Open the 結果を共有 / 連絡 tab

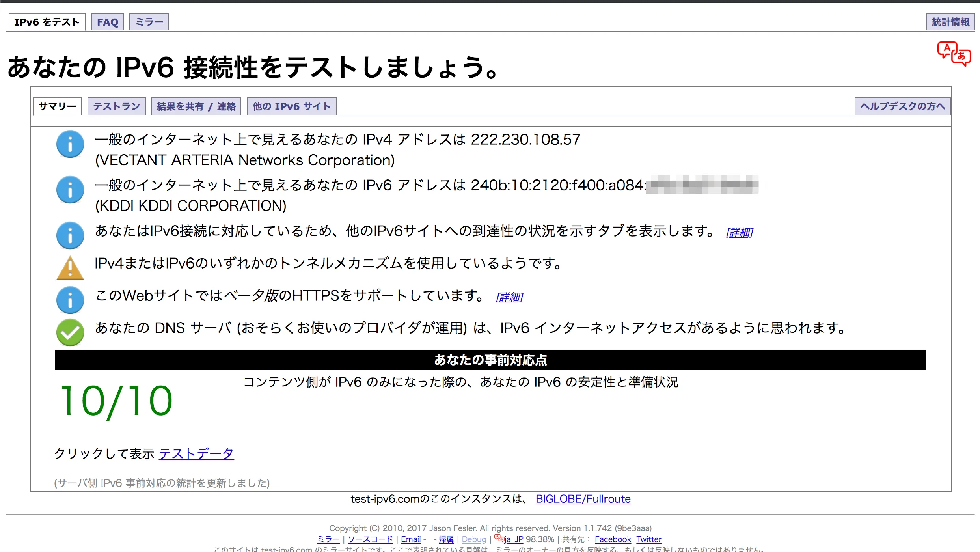click(x=196, y=106)
